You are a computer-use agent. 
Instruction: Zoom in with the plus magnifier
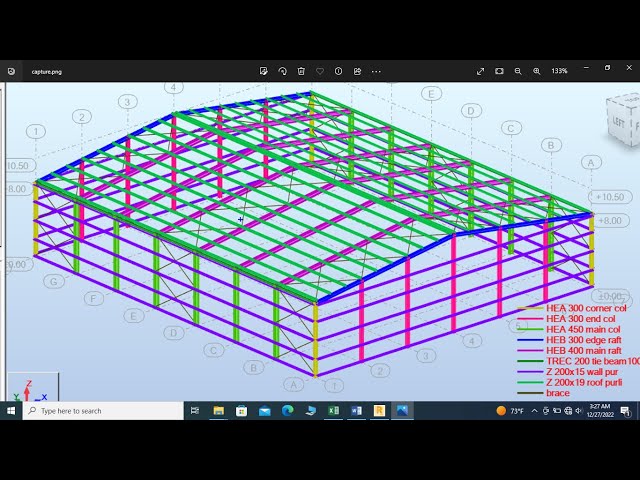pyautogui.click(x=537, y=71)
